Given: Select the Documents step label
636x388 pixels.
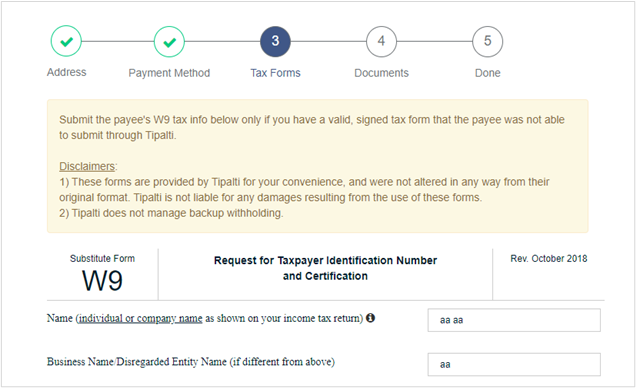Looking at the screenshot, I should [x=381, y=73].
